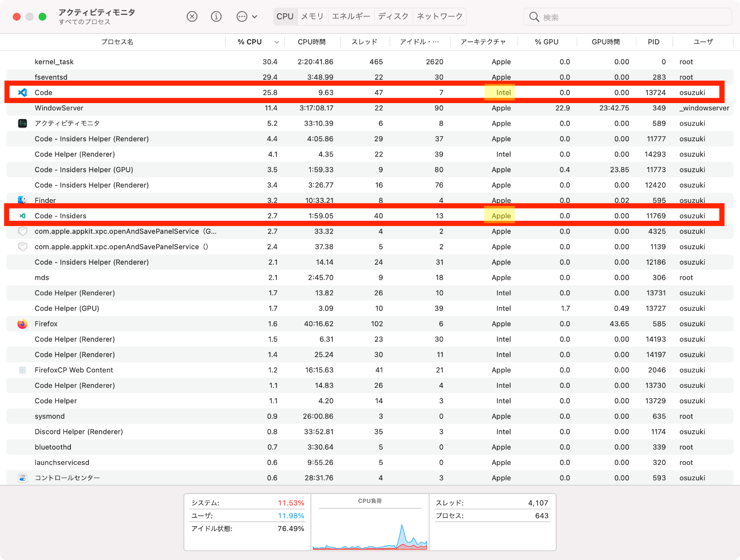
Task: Sort by % CPU column header
Action: [x=249, y=42]
